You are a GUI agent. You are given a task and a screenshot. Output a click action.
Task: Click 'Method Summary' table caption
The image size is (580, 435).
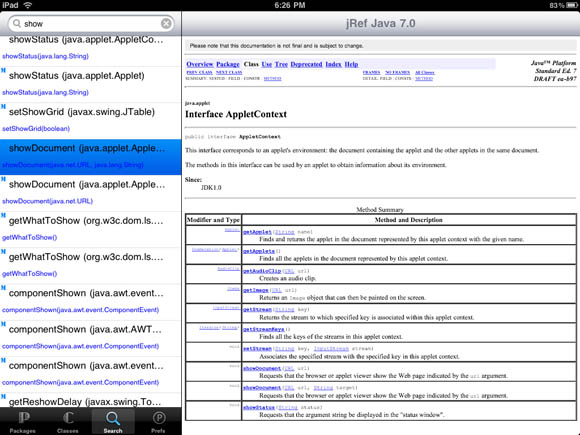(380, 210)
